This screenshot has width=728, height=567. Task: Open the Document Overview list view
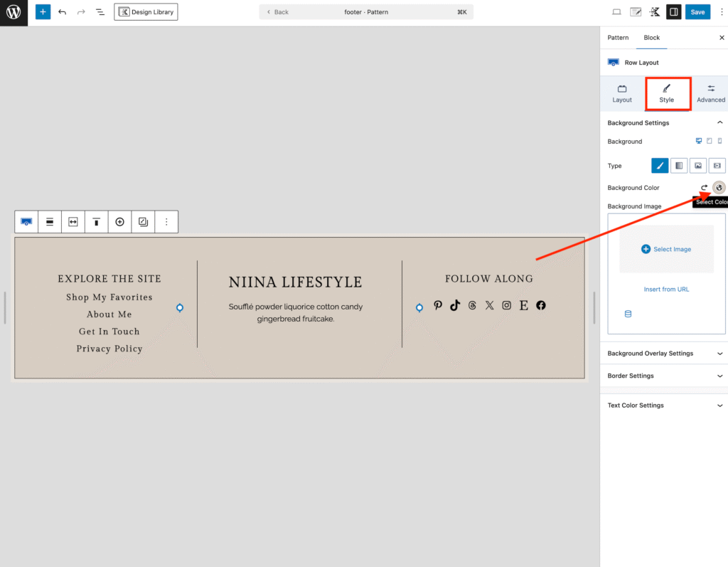pyautogui.click(x=100, y=12)
